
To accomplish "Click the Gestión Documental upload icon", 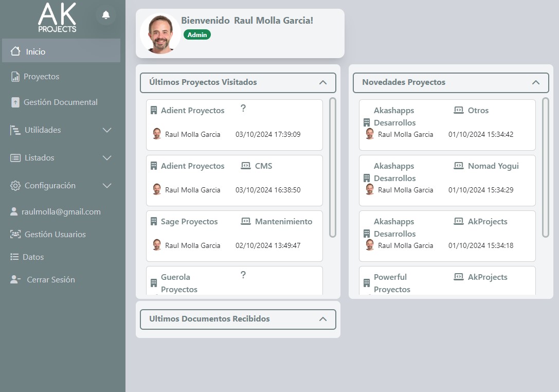I will coord(15,102).
